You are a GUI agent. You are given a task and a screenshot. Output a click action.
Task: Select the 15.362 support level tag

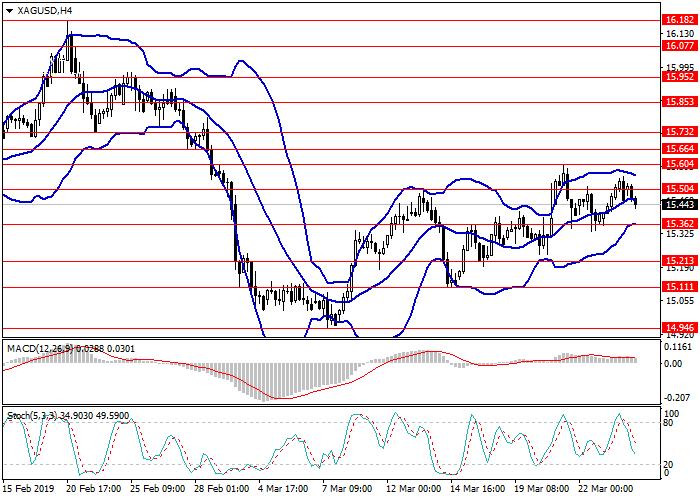coord(679,224)
